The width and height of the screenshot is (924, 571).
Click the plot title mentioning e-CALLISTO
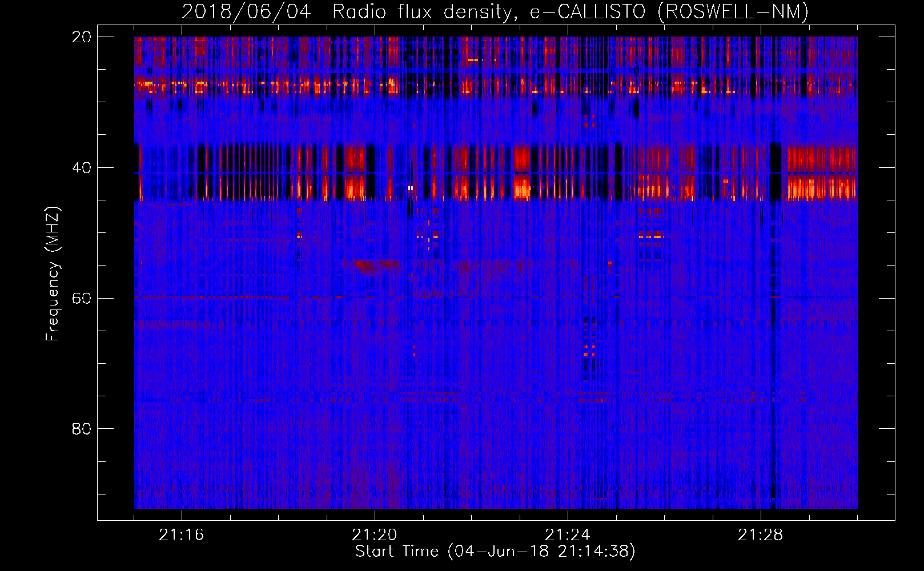coord(495,11)
